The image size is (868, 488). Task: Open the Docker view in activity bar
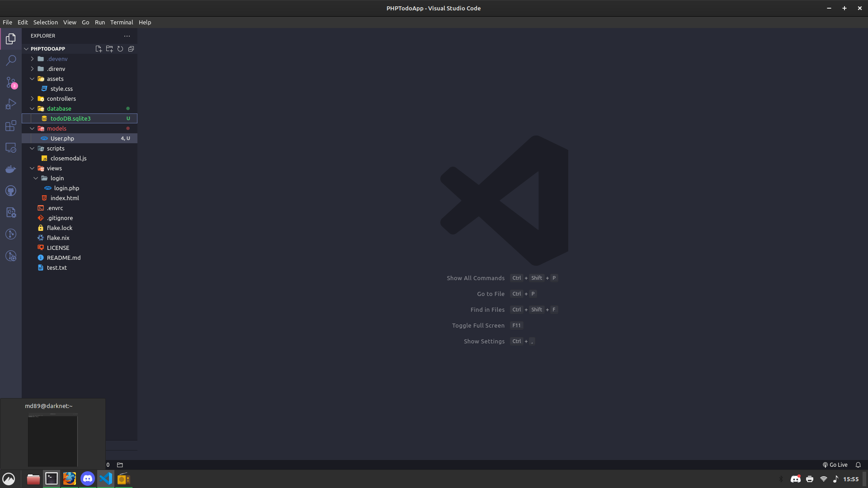(x=11, y=169)
